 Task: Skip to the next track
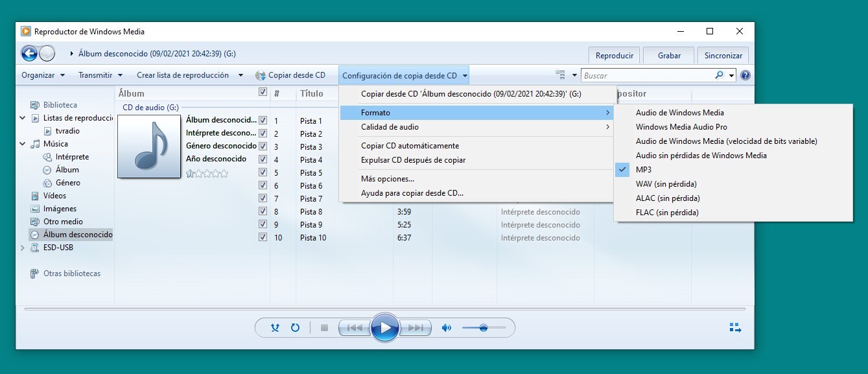coord(416,327)
